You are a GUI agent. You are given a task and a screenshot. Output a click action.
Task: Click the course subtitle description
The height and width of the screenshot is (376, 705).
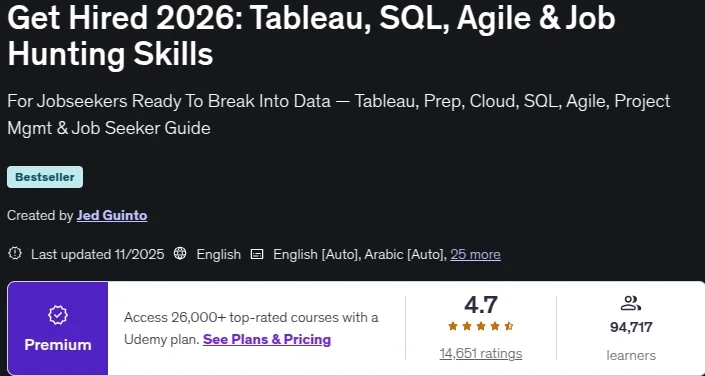[339, 115]
